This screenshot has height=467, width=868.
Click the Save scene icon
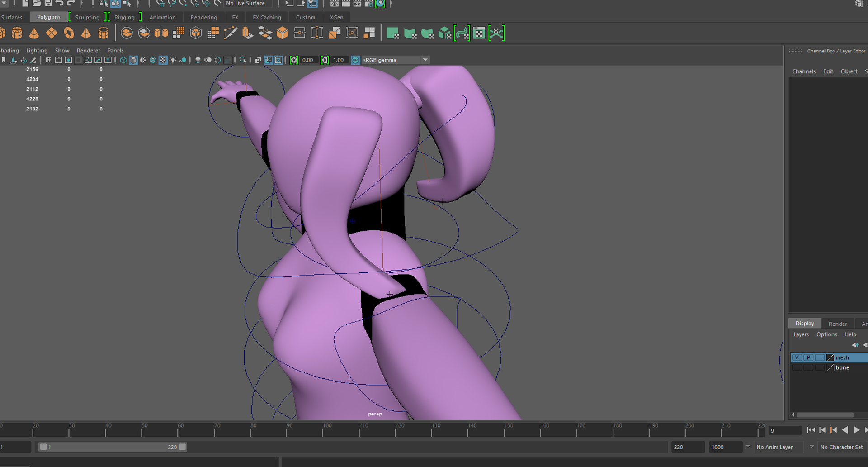tap(48, 3)
